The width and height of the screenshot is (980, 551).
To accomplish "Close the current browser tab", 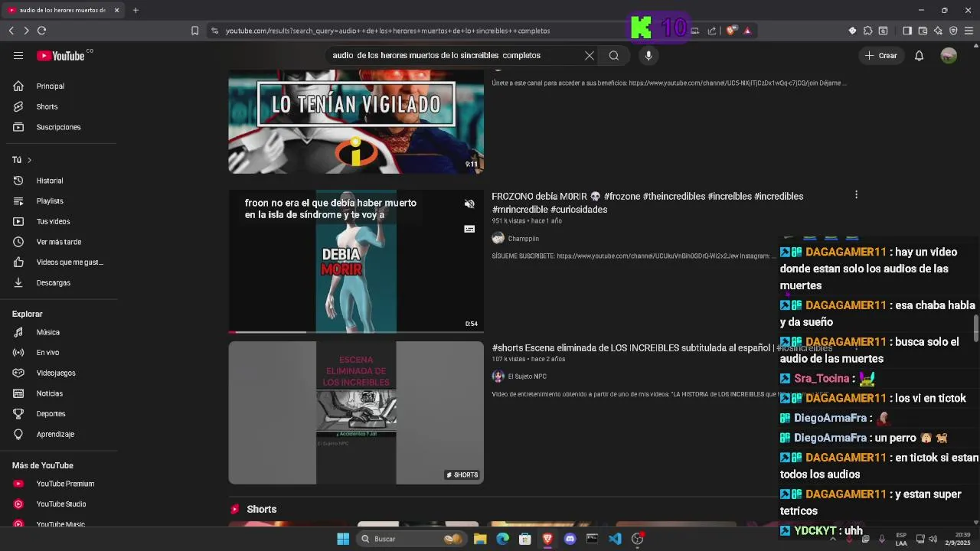I will tap(116, 10).
